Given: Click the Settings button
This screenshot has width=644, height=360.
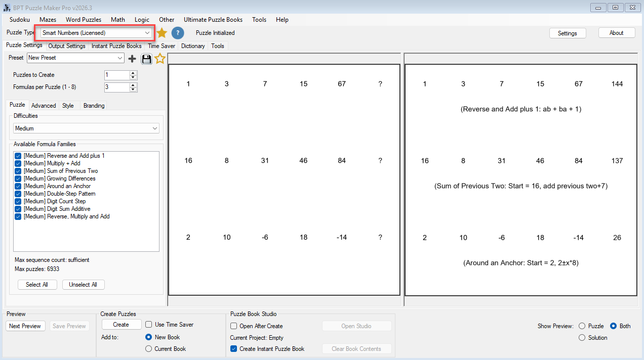Looking at the screenshot, I should click(x=568, y=33).
